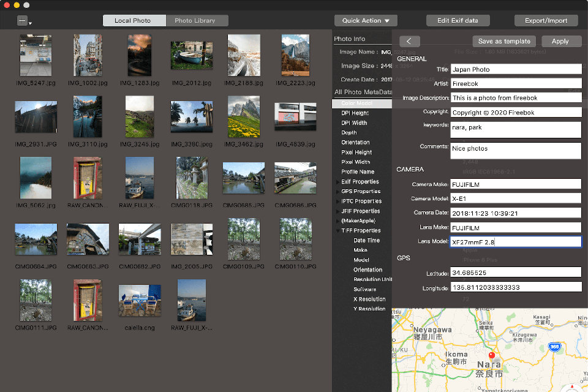Select the CIMG0684.JPG thumbnail
This screenshot has height=392, width=588.
[x=36, y=239]
